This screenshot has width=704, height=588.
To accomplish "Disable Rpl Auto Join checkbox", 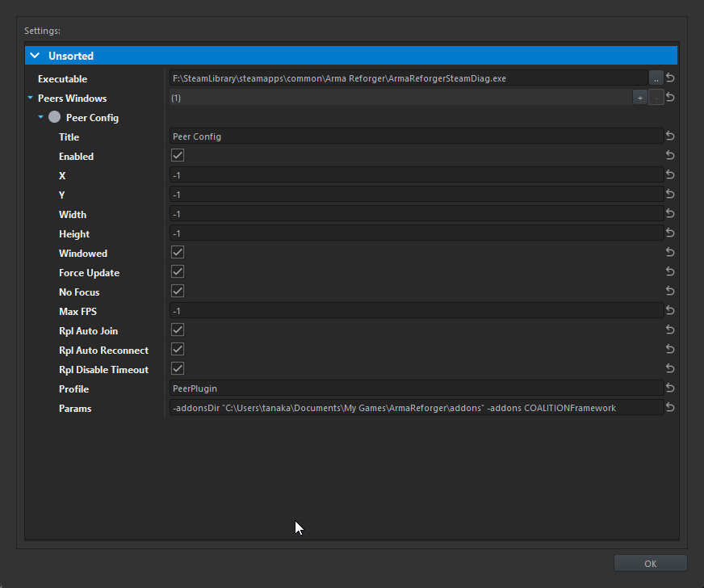I will [x=178, y=330].
